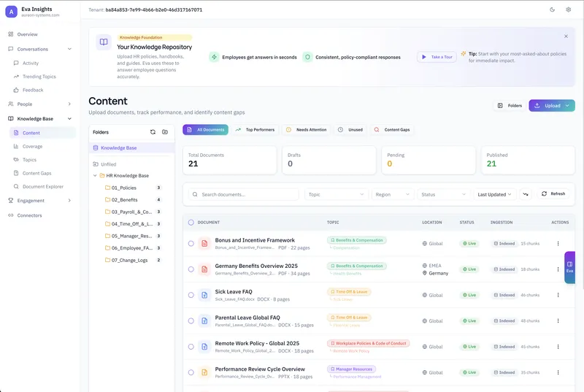The height and width of the screenshot is (392, 584).
Task: Click the PPTX icon of Performance Review Cycle
Action: (204, 372)
